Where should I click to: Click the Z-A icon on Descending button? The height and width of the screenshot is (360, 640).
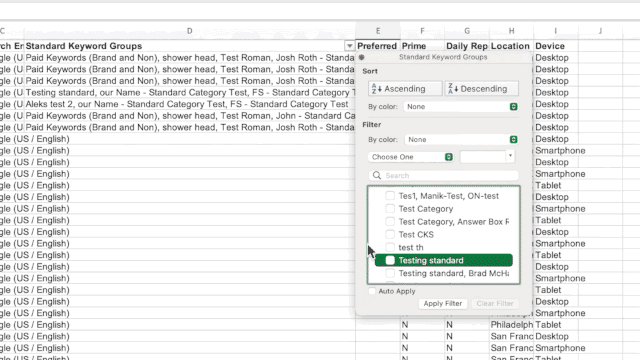pyautogui.click(x=453, y=89)
